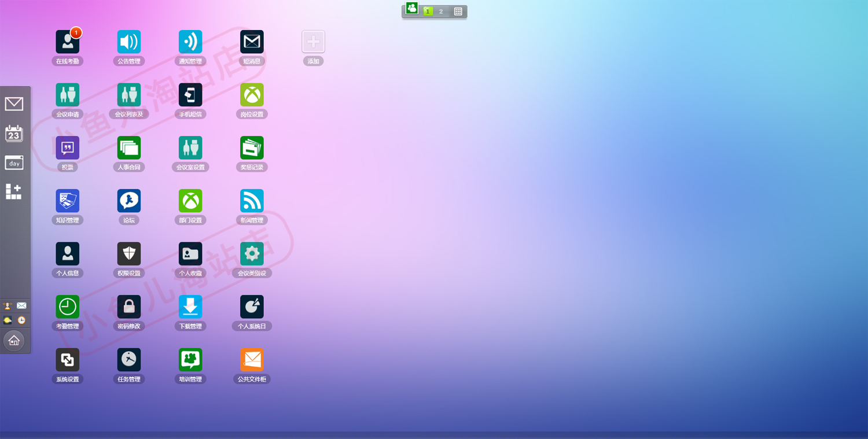The image size is (868, 439).
Task: Open the sidebar add-apps blocks icon
Action: click(14, 191)
